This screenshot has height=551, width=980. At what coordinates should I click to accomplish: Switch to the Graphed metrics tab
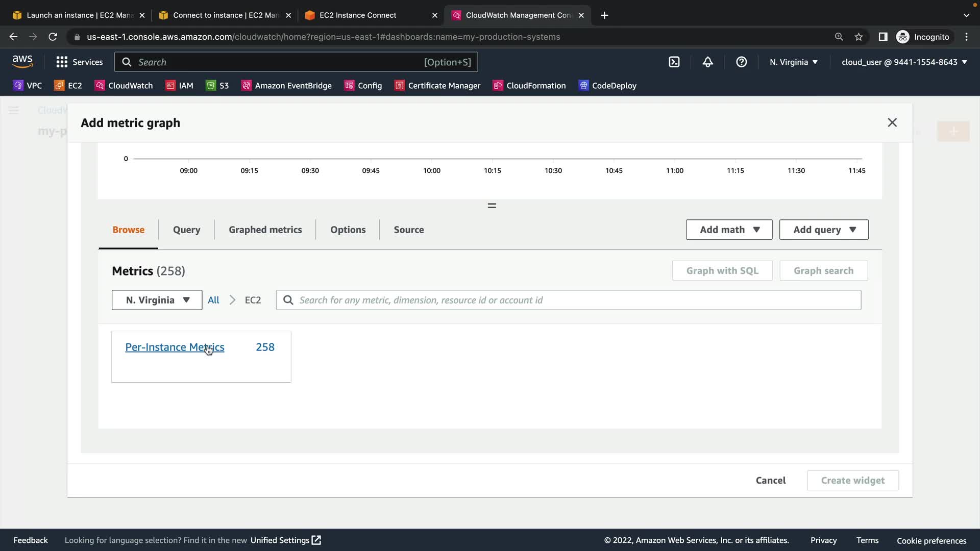tap(265, 230)
